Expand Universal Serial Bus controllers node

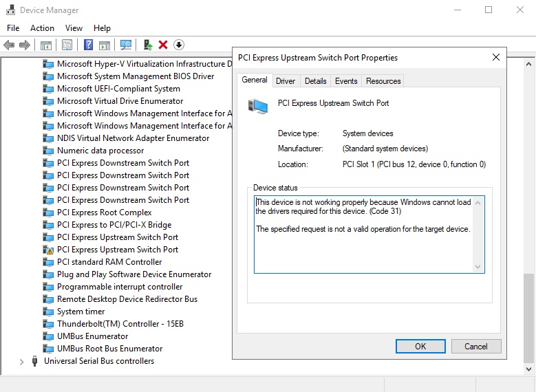[21, 362]
